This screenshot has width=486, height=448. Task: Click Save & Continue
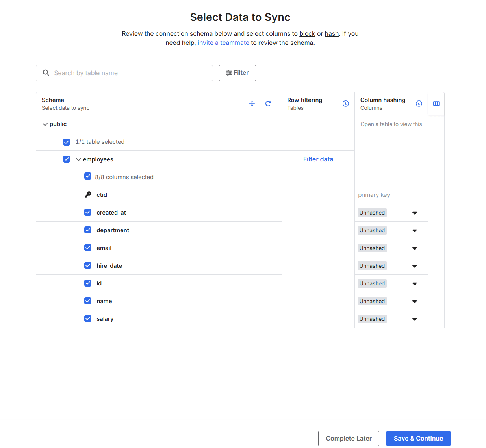[418, 439]
